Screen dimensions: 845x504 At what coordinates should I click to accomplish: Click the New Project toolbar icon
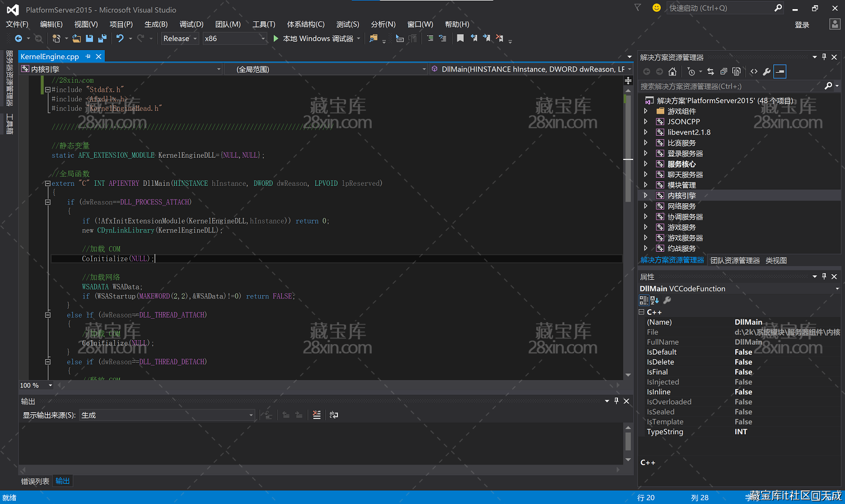click(x=56, y=38)
